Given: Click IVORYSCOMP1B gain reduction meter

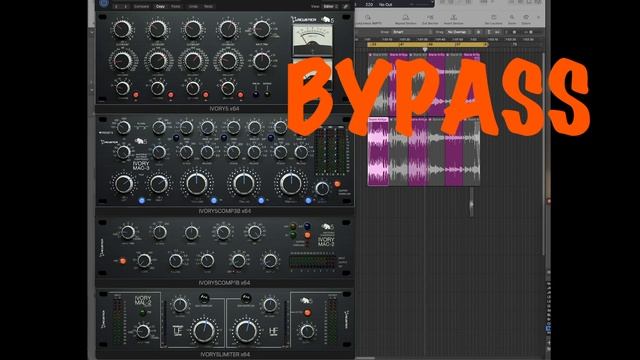Looking at the screenshot, I should [x=313, y=262].
